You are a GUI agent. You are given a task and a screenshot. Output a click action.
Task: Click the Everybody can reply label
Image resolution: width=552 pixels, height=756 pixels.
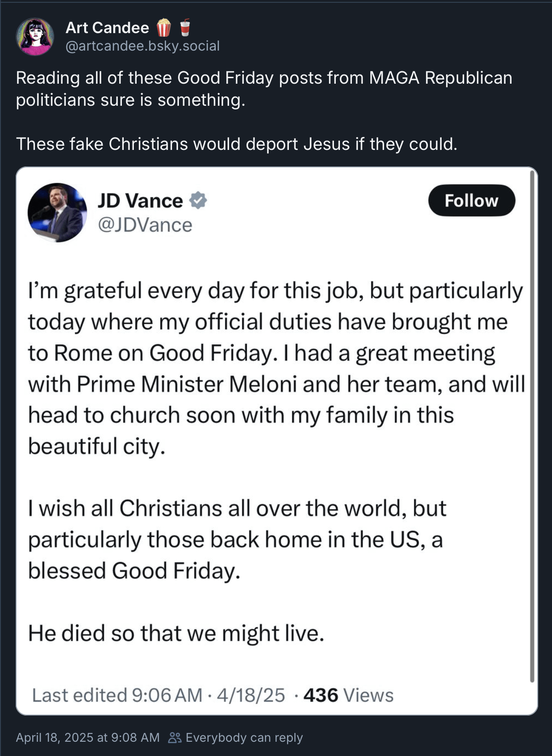pos(244,738)
